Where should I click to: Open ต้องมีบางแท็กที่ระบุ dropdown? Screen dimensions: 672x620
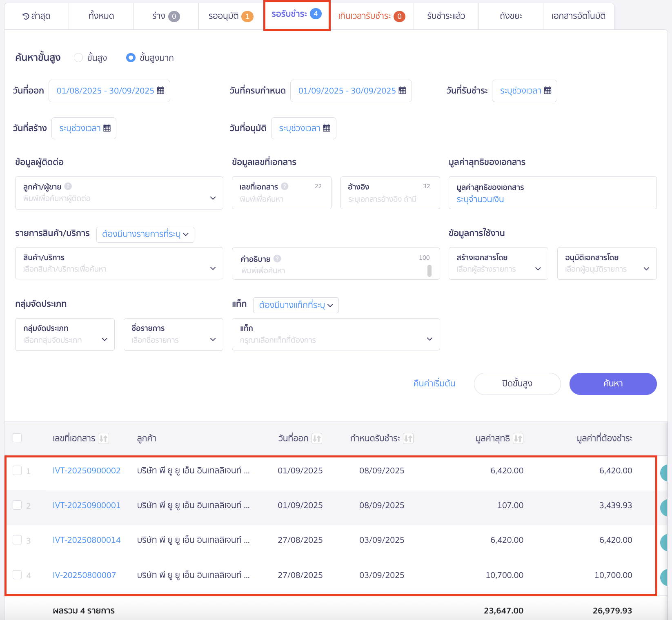coord(296,305)
